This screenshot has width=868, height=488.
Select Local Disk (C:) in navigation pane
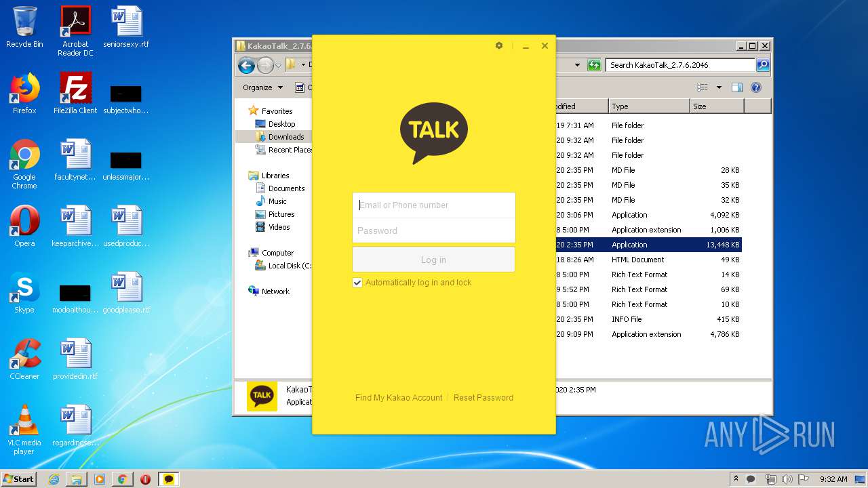pyautogui.click(x=283, y=266)
